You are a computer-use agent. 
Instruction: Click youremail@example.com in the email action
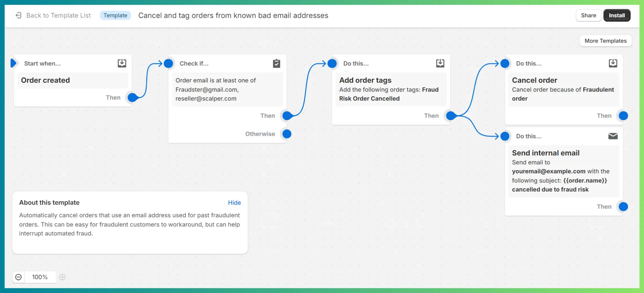tap(549, 171)
